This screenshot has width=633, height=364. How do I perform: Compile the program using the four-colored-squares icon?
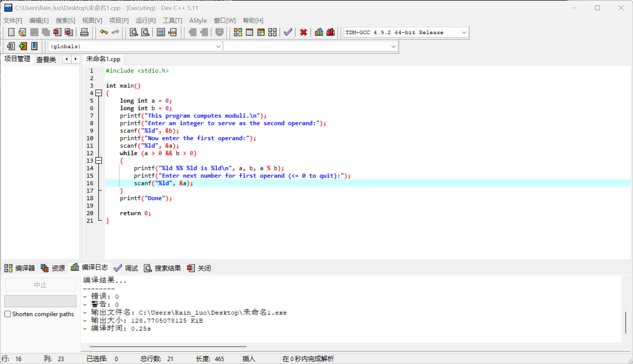[238, 32]
